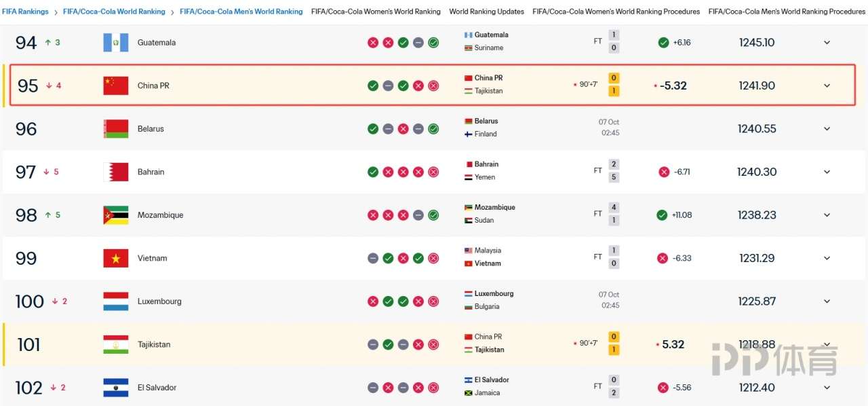The image size is (868, 406).
Task: Show Mozambique details via the chevron
Action: pyautogui.click(x=827, y=215)
